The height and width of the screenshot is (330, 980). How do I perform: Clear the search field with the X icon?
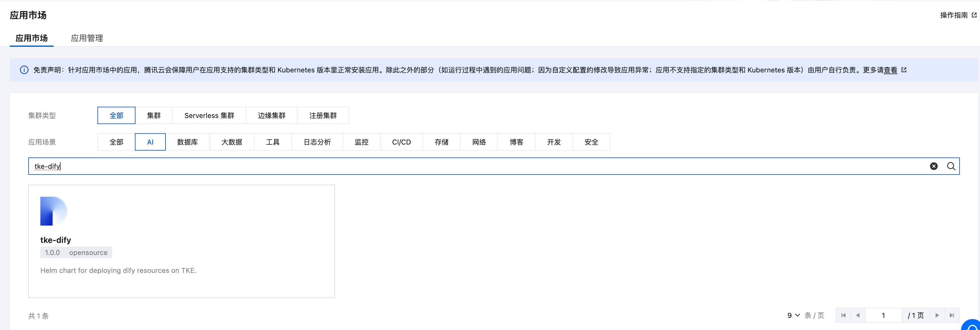coord(934,166)
